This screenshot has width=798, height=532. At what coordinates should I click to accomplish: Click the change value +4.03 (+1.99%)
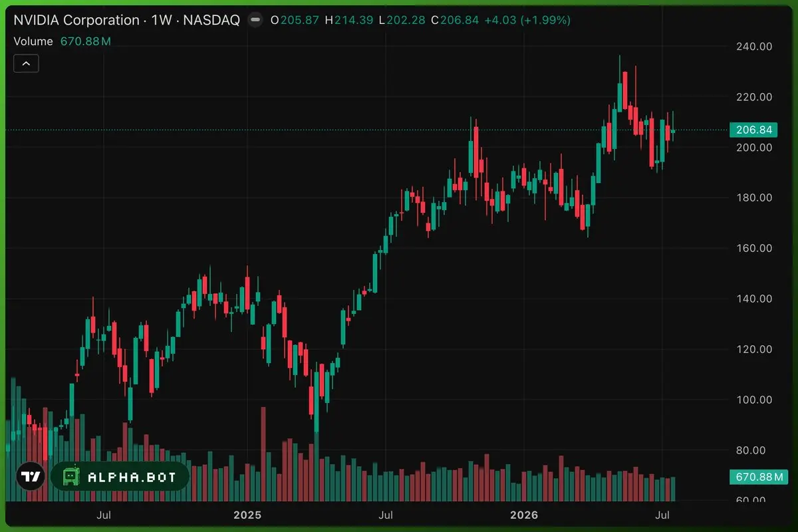coord(527,20)
